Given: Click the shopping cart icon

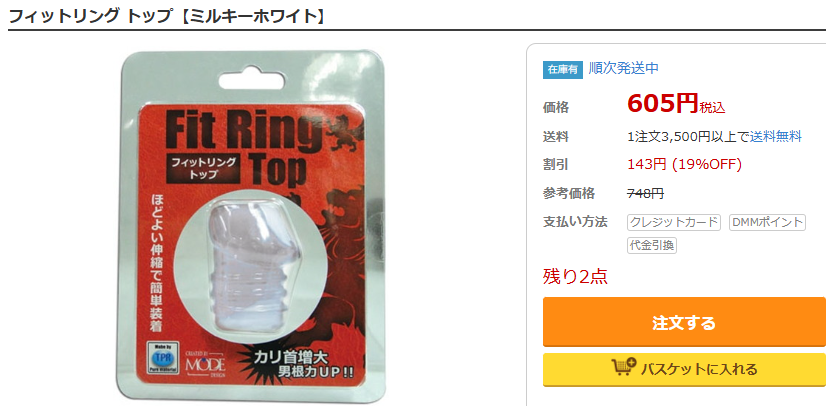Looking at the screenshot, I should pyautogui.click(x=623, y=367).
